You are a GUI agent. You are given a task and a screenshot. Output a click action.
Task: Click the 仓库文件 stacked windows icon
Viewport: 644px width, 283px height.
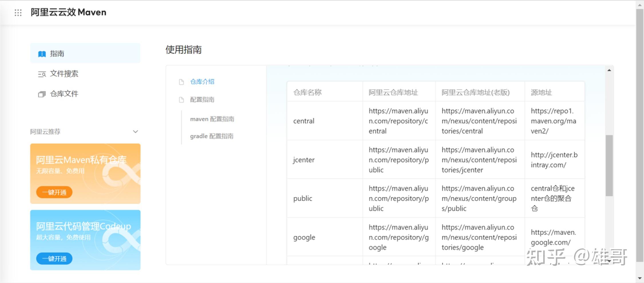click(x=42, y=94)
